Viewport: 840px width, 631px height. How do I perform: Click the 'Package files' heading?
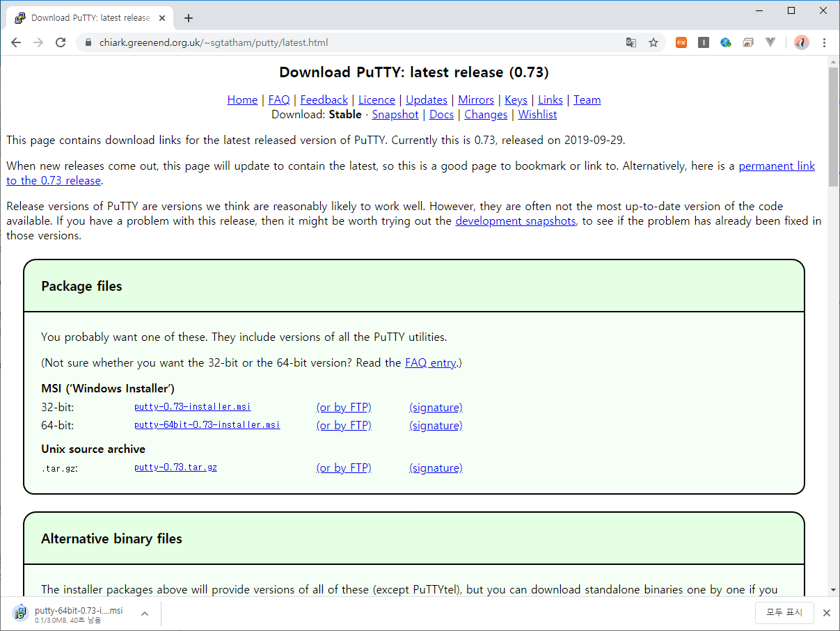81,287
